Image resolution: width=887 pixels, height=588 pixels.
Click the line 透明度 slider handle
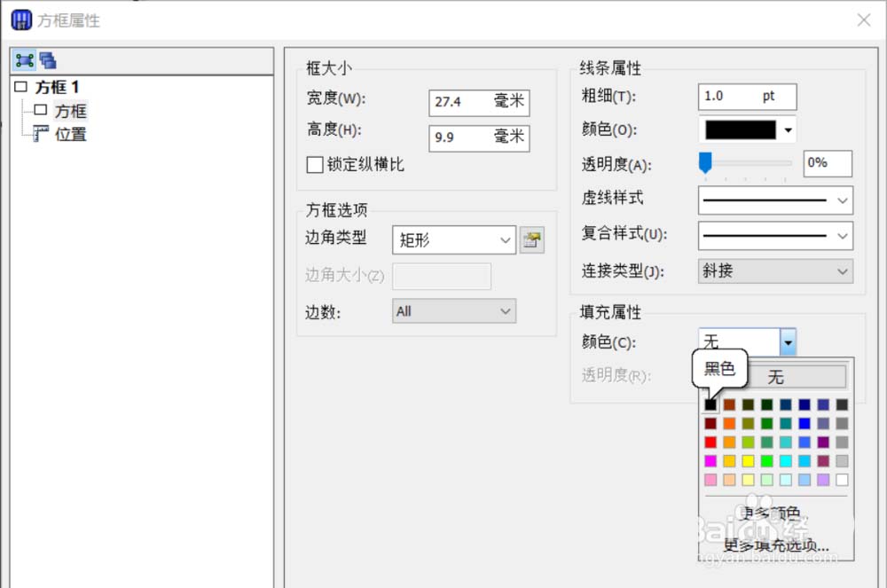(x=705, y=161)
